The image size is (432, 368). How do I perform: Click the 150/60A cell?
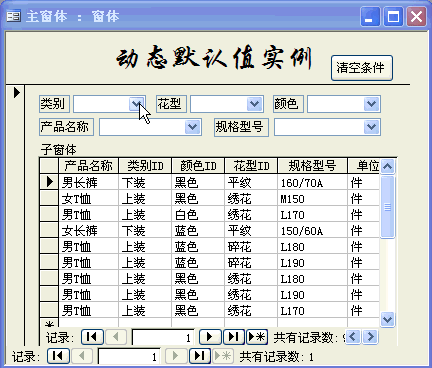312,230
